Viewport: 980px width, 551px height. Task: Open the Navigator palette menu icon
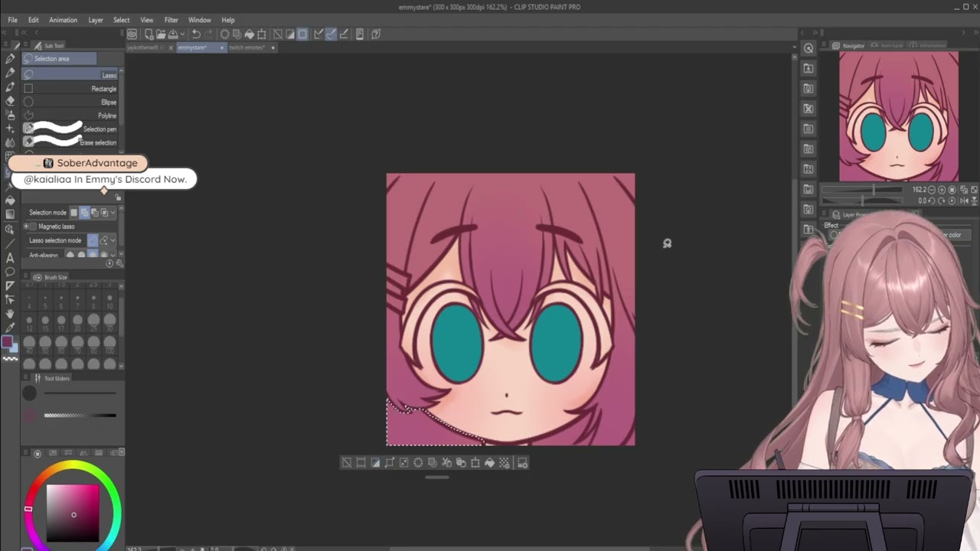823,45
